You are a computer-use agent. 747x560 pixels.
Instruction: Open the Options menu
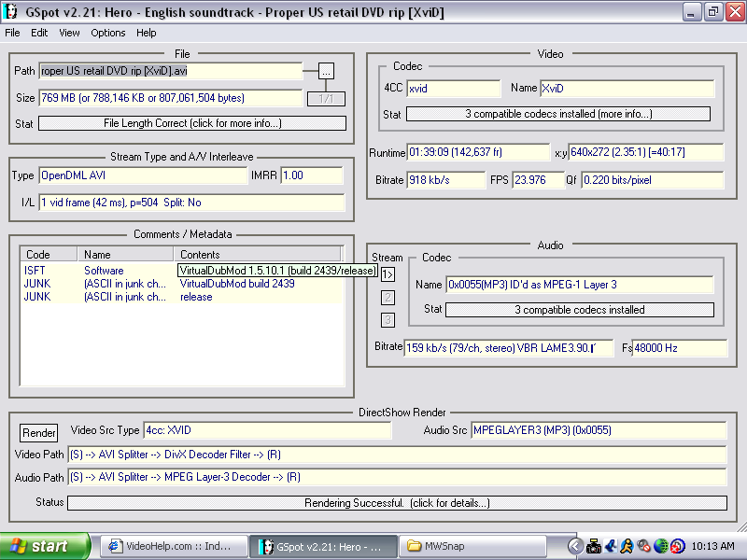(108, 33)
